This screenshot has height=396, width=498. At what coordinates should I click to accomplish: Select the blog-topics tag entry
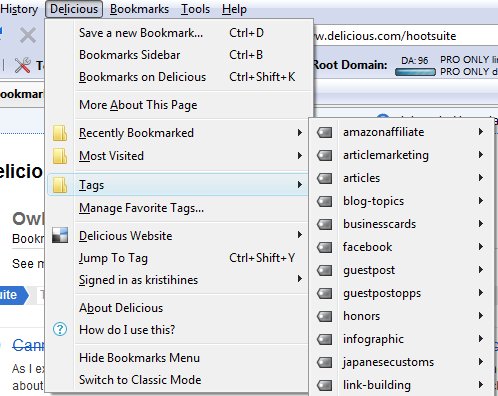[x=401, y=201]
